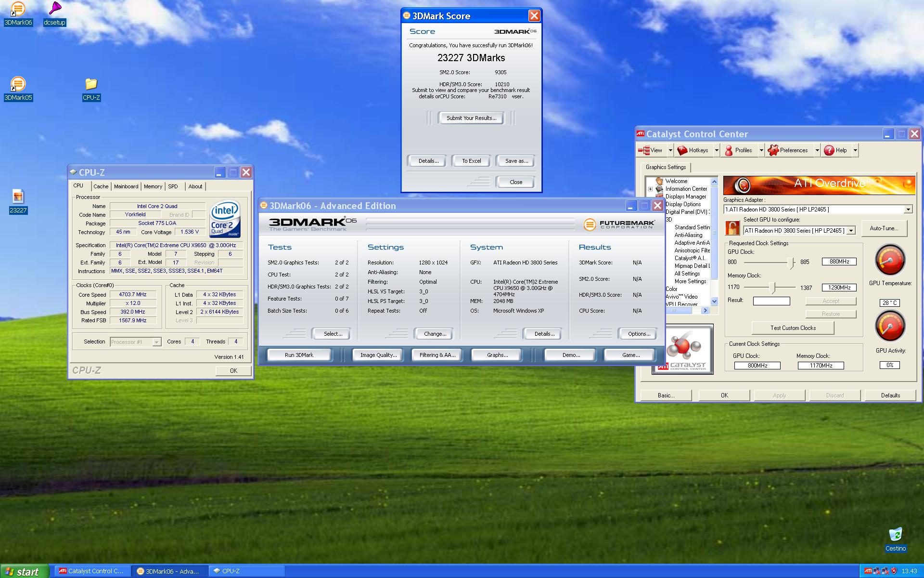Click the GPU Activity gauge
Viewport: 924px width, 578px height.
(x=890, y=326)
